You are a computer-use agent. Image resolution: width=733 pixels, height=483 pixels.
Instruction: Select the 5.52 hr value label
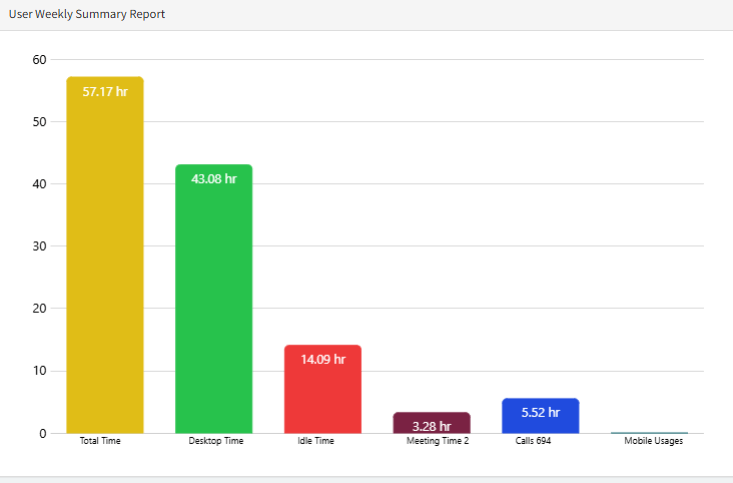[540, 412]
